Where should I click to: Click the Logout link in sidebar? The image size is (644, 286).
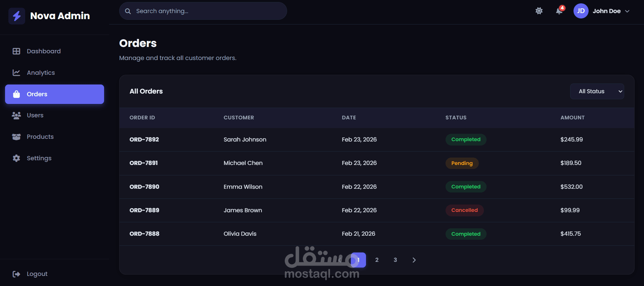37,274
